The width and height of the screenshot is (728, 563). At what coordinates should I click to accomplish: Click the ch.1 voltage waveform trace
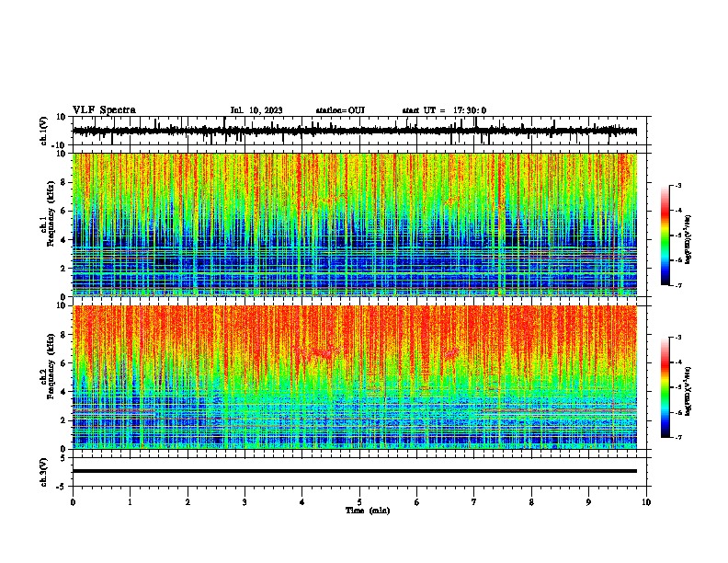point(355,131)
